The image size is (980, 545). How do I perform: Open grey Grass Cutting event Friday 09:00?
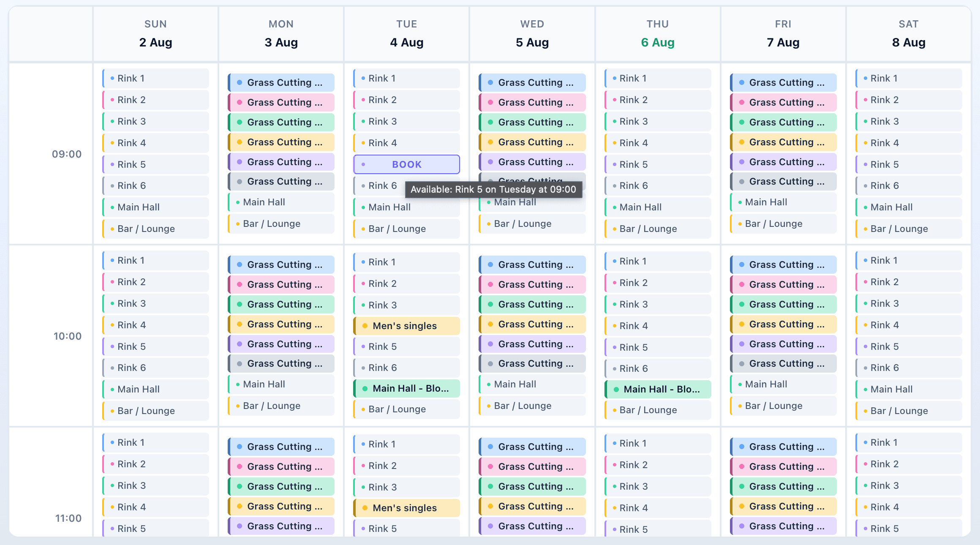pyautogui.click(x=783, y=181)
